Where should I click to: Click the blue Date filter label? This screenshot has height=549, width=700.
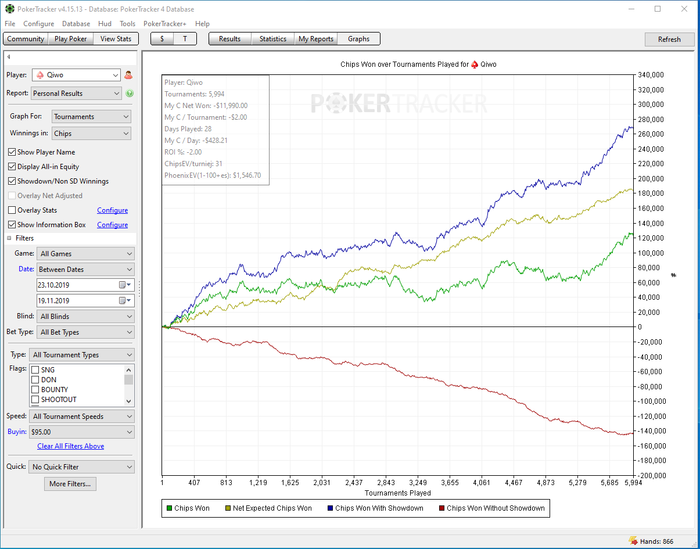coord(26,269)
